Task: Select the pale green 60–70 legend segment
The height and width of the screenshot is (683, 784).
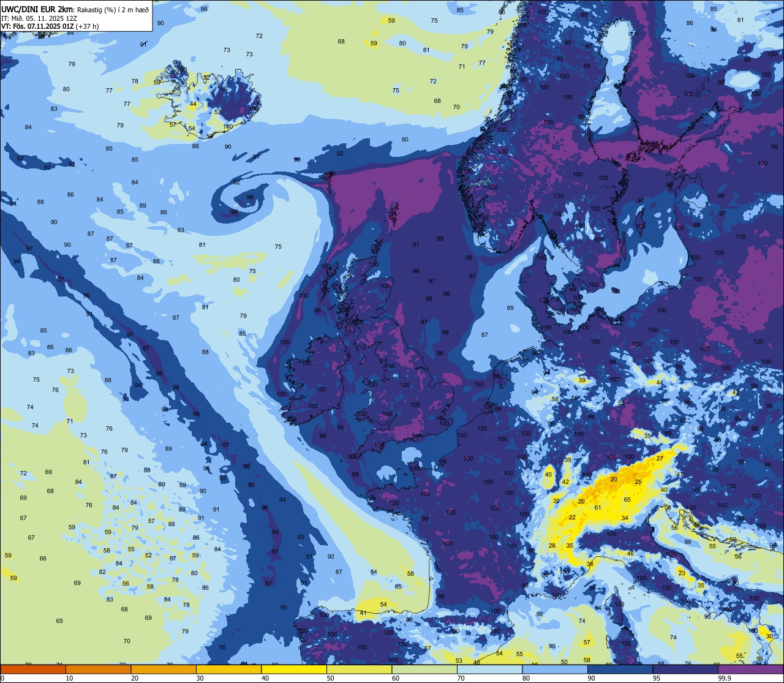Action: point(424,669)
